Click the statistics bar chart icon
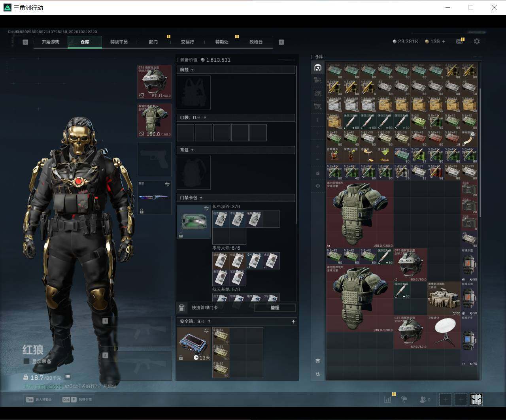This screenshot has width=506, height=420. pyautogui.click(x=387, y=399)
